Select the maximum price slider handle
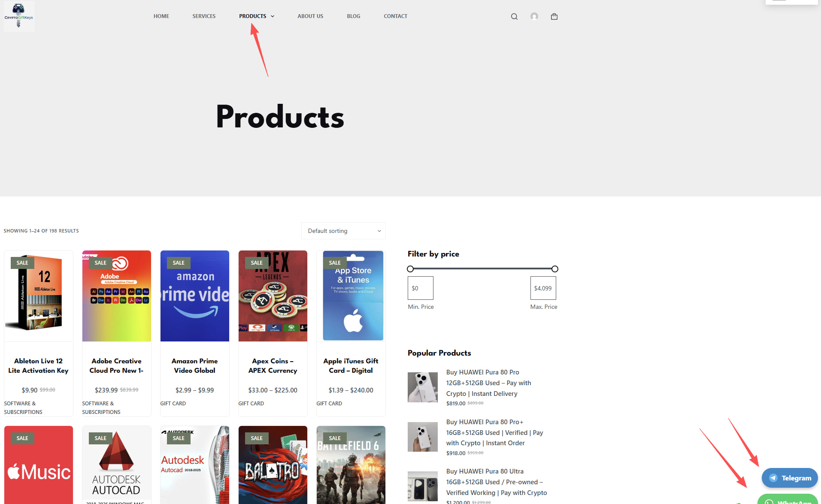Viewport: 821px width, 504px height. pyautogui.click(x=555, y=269)
